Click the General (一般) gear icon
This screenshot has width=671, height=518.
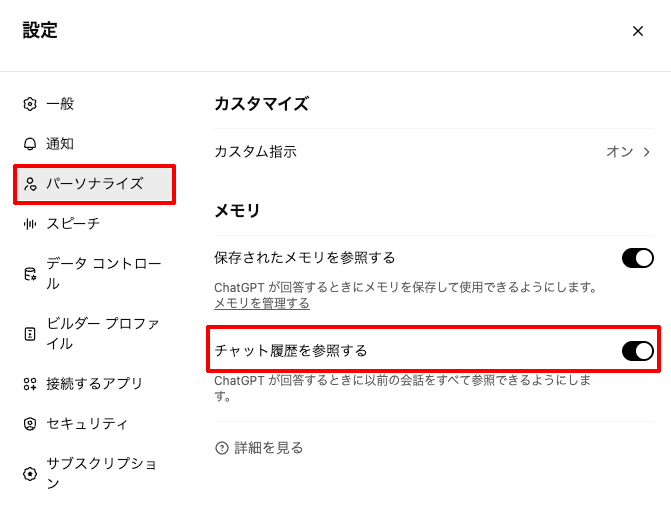[x=30, y=104]
